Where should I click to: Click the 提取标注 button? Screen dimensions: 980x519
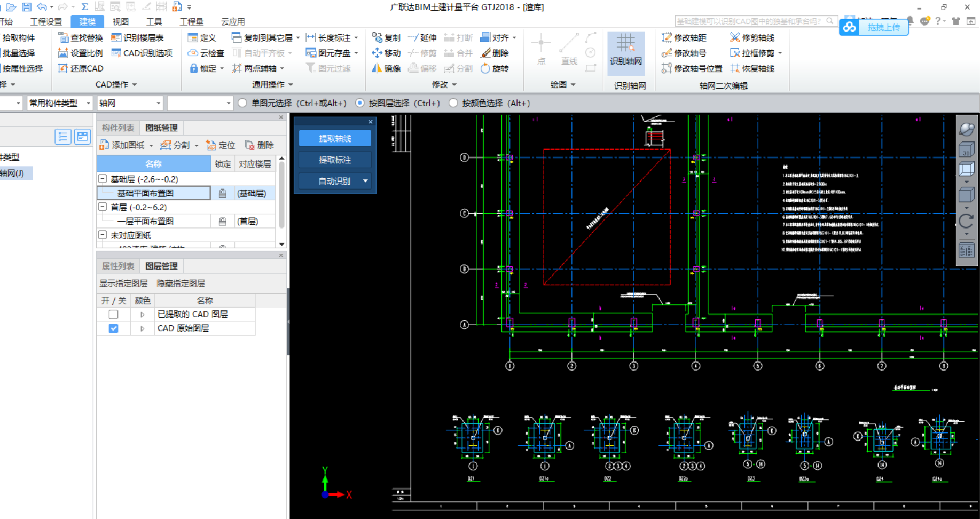click(335, 160)
